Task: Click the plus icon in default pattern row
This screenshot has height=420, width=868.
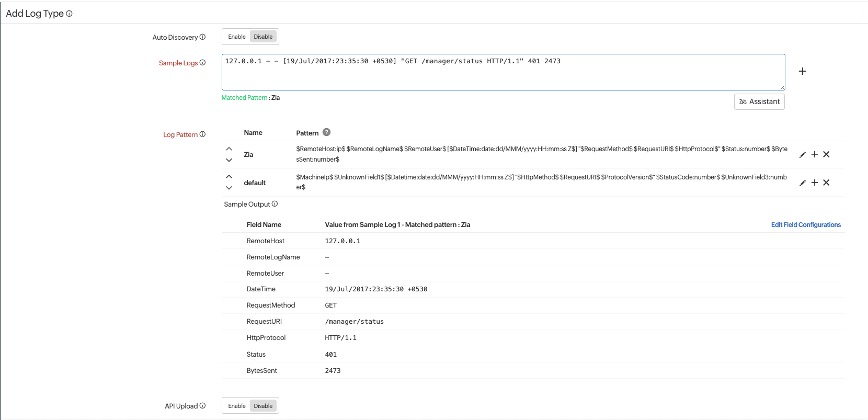Action: click(814, 183)
